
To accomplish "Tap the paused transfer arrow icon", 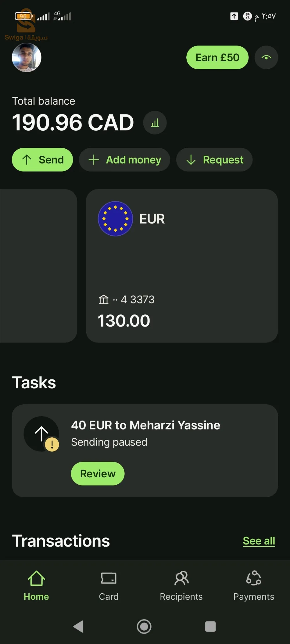I will click(42, 434).
